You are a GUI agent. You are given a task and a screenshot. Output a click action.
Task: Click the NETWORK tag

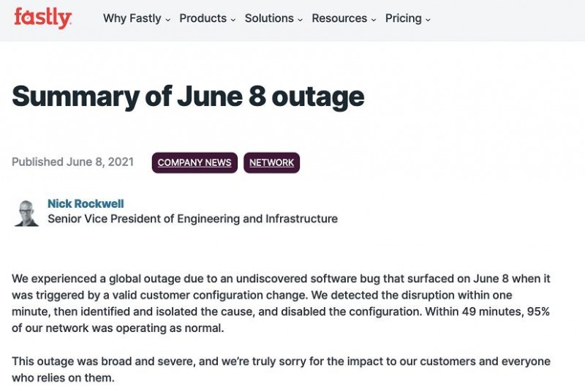pyautogui.click(x=271, y=162)
